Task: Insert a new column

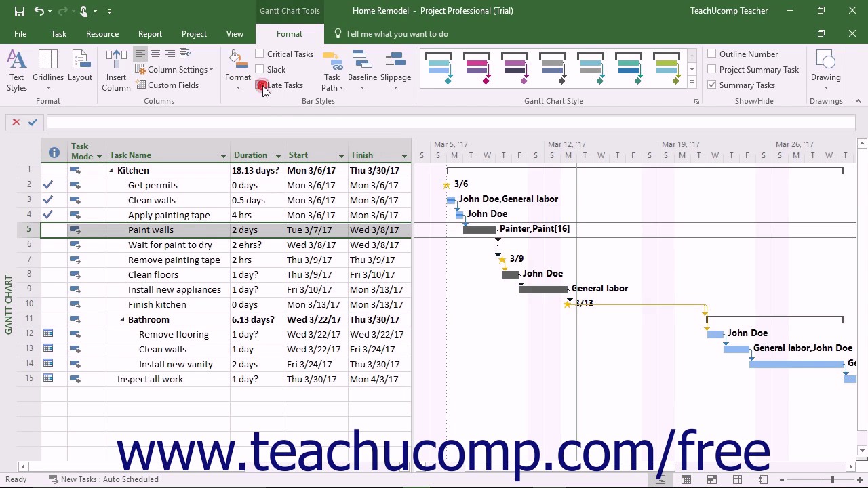Action: (116, 71)
